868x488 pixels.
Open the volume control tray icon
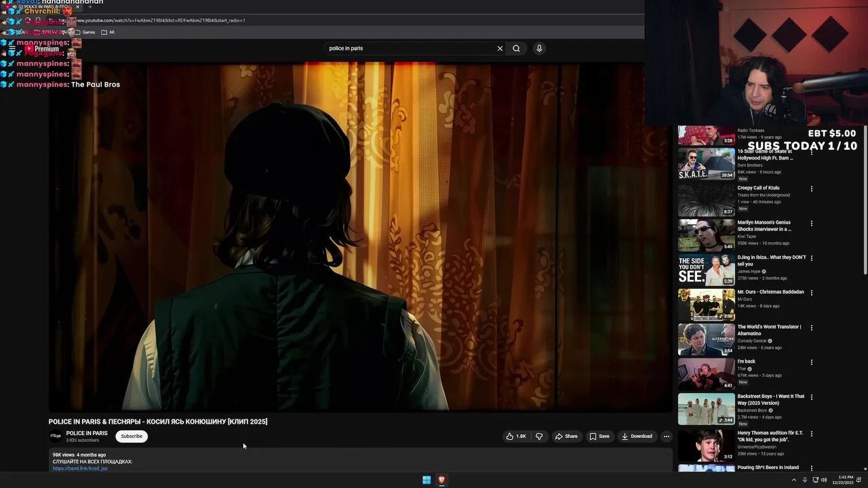point(824,480)
